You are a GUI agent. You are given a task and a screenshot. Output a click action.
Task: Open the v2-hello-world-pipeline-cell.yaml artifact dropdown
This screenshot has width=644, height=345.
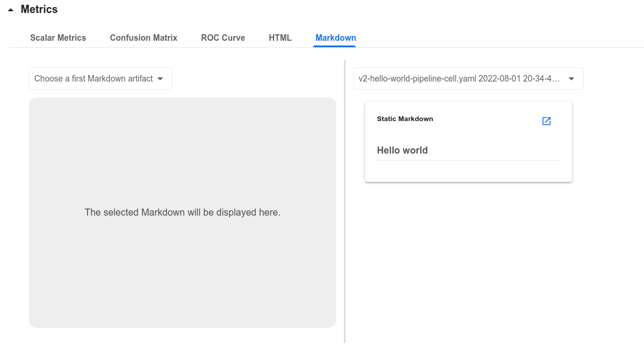tap(459, 79)
